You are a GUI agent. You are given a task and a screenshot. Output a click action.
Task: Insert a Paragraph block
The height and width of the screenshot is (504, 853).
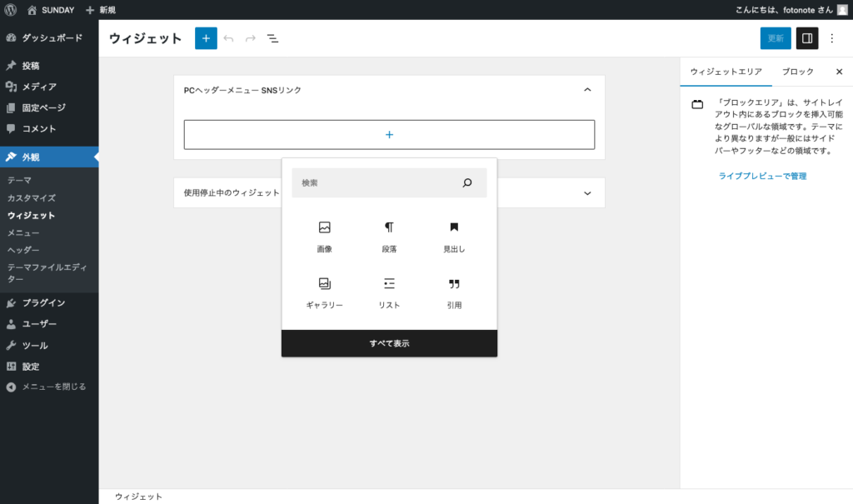(x=389, y=227)
